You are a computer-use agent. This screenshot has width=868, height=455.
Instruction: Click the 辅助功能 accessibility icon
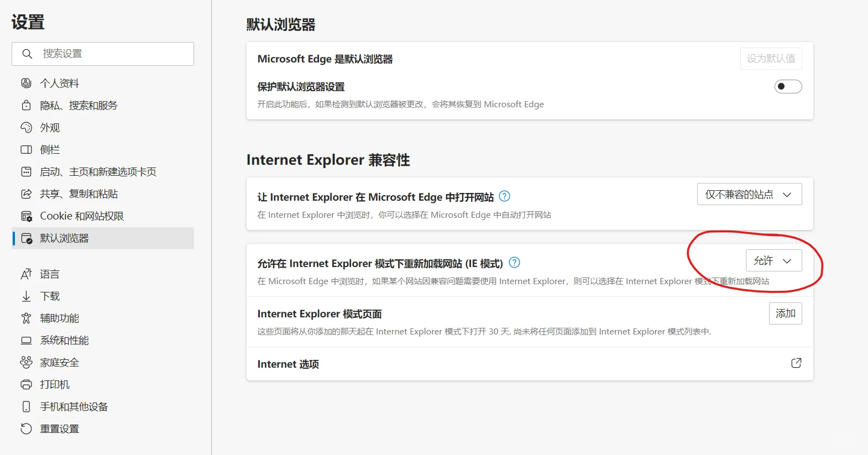pyautogui.click(x=26, y=318)
